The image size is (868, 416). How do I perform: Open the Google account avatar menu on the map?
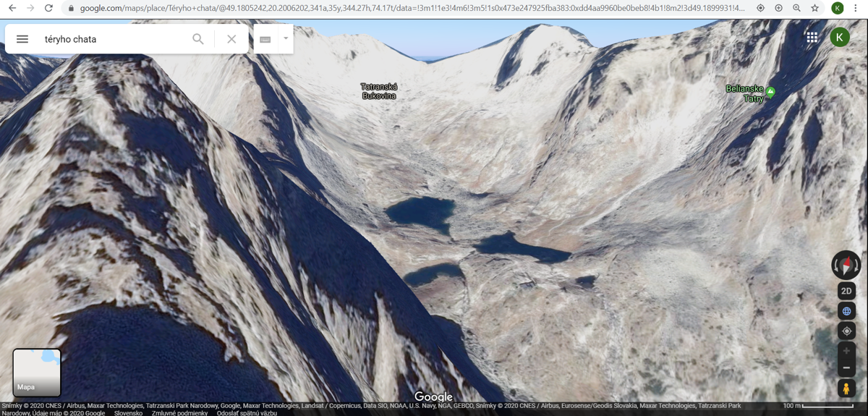[x=839, y=38]
